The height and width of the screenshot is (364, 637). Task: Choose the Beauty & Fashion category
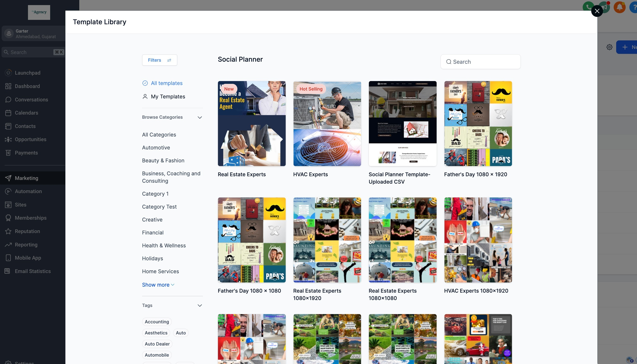coord(163,161)
